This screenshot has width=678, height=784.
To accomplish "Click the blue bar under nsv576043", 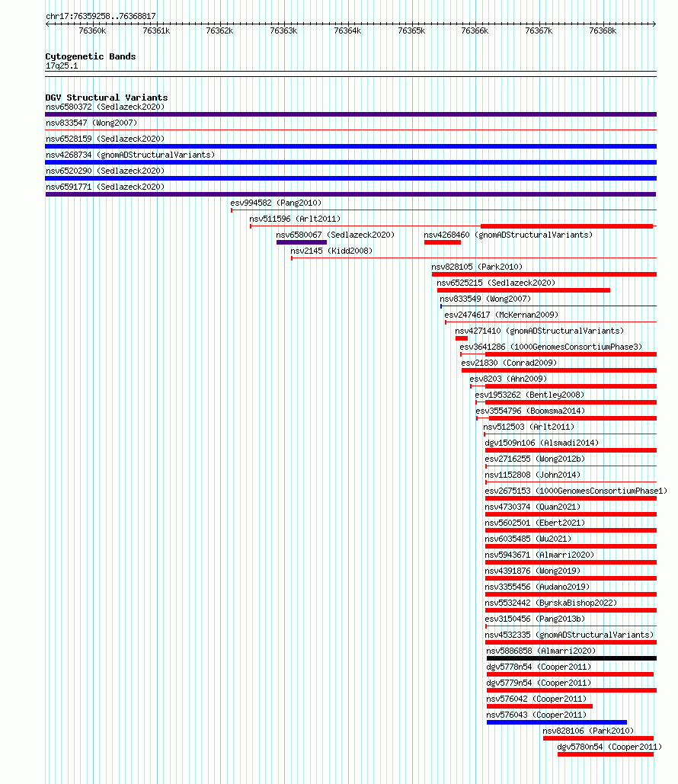I will pyautogui.click(x=557, y=722).
